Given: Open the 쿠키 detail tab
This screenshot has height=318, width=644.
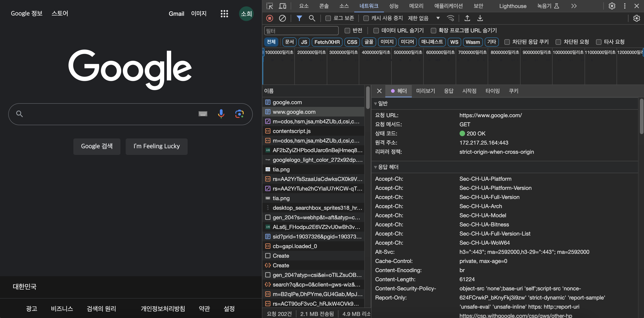Looking at the screenshot, I should pos(513,91).
